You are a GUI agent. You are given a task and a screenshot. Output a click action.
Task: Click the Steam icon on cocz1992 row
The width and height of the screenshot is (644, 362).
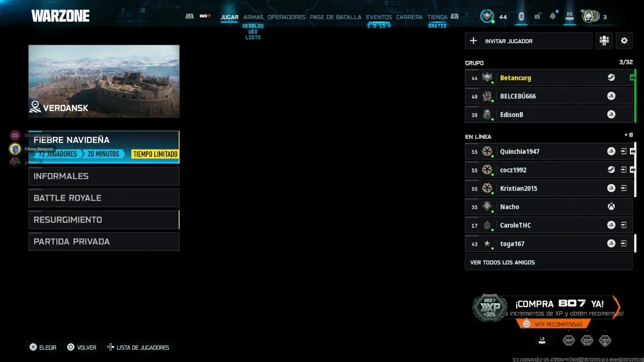point(611,170)
